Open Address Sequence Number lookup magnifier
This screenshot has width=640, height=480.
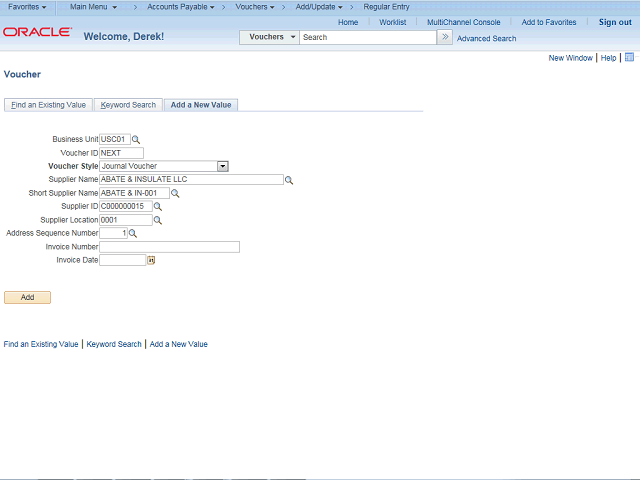click(133, 233)
